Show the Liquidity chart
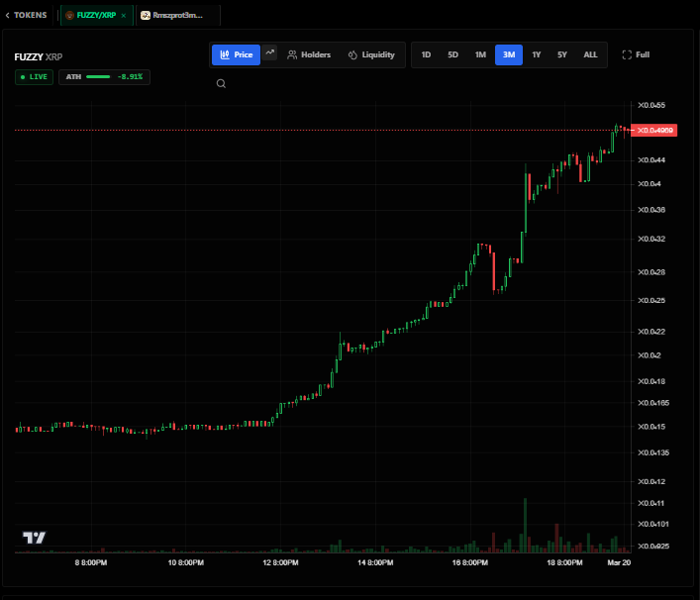The image size is (700, 600). click(x=371, y=54)
